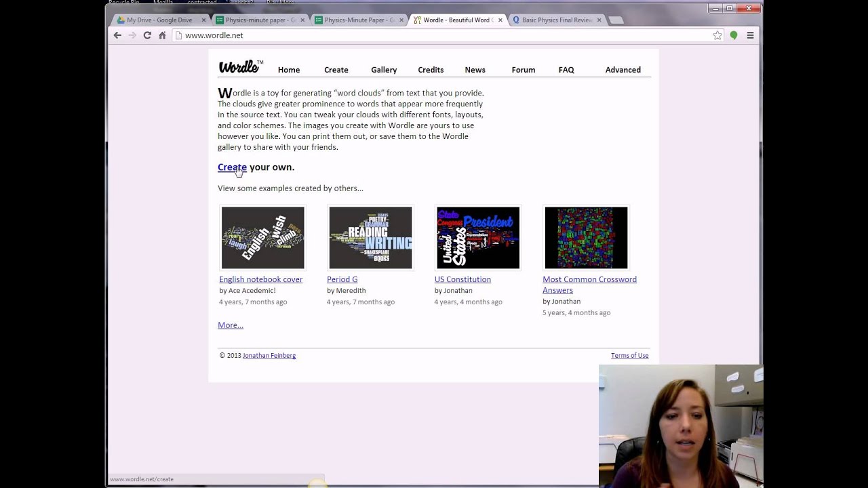The width and height of the screenshot is (868, 488).
Task: Click the Create link before 'your own'
Action: 232,167
